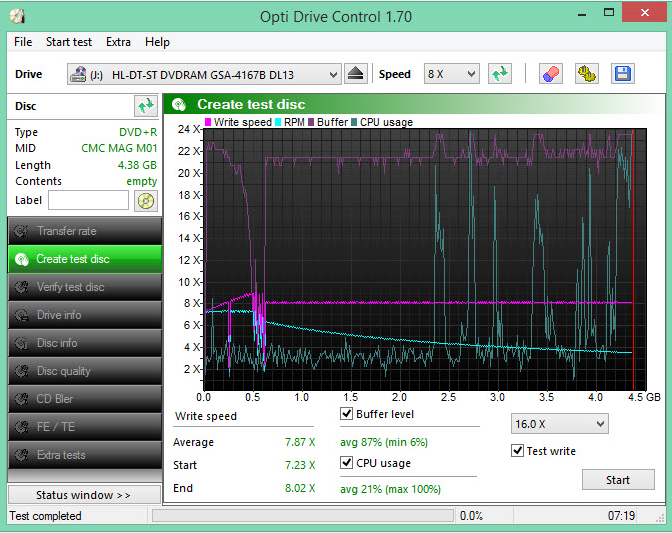672x533 pixels.
Task: Click the buffer stats avg 87% (min 6%)
Action: click(384, 442)
